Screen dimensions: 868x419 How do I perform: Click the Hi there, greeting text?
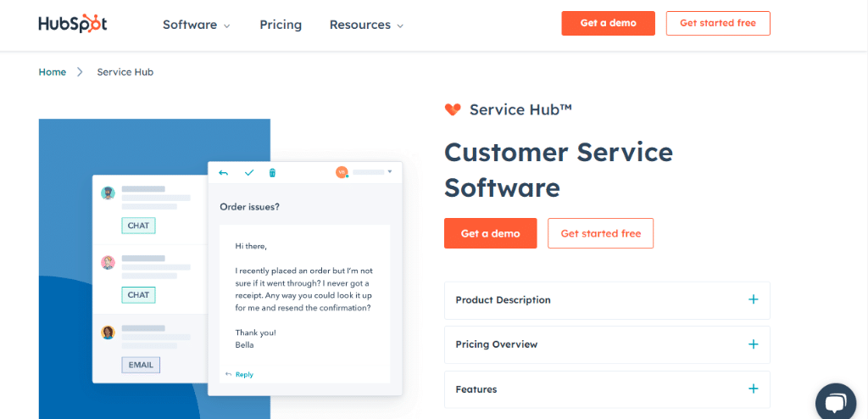tap(251, 246)
